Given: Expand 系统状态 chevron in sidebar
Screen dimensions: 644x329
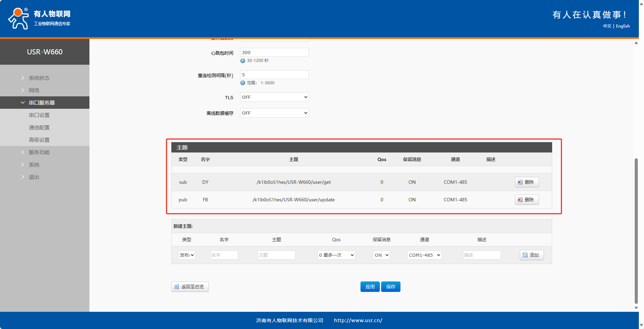Looking at the screenshot, I should (x=23, y=78).
